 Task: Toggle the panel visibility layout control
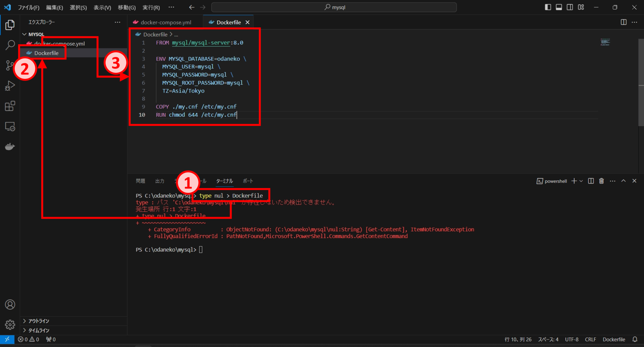(559, 7)
